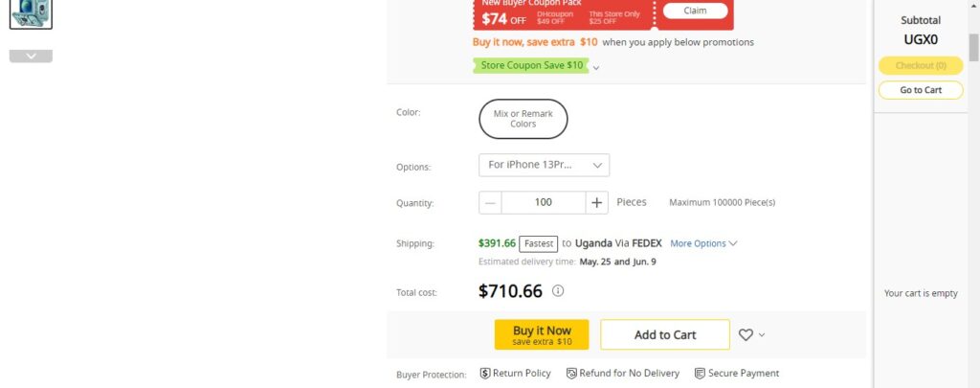Go to Cart from the sidebar
Image resolution: width=980 pixels, height=388 pixels.
click(921, 90)
